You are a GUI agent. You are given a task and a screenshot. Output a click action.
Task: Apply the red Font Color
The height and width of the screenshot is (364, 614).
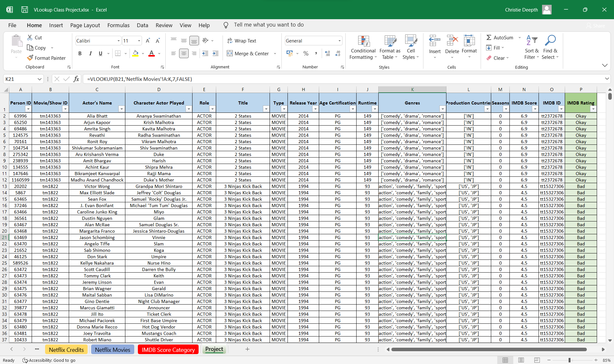click(152, 53)
